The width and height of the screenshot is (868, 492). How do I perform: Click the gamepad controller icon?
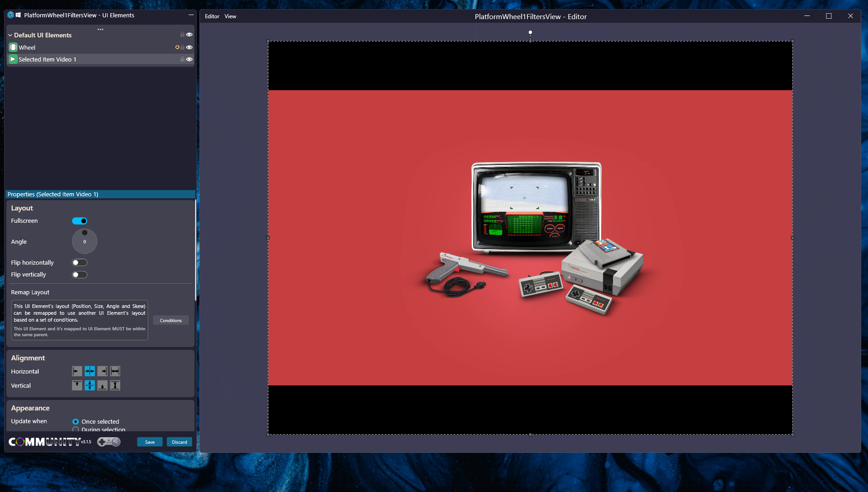(109, 441)
